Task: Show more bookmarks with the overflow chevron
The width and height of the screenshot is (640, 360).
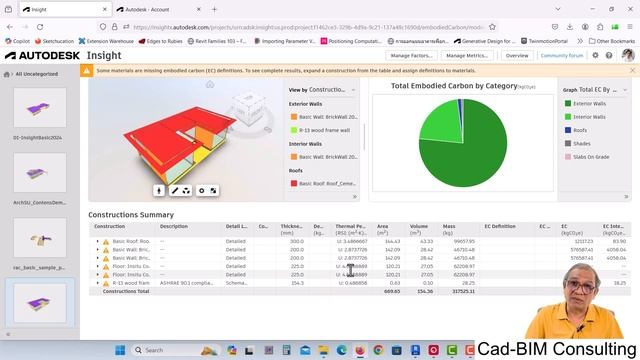Action: coord(580,41)
